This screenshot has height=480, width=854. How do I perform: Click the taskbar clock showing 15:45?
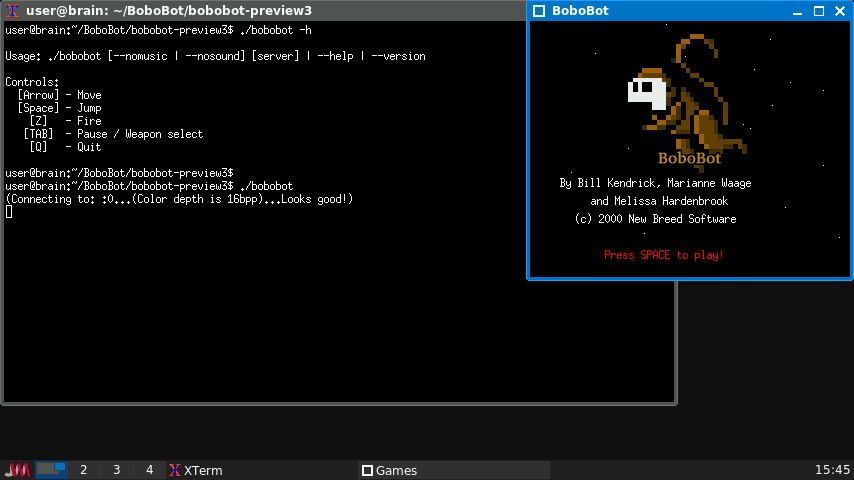pyautogui.click(x=832, y=470)
